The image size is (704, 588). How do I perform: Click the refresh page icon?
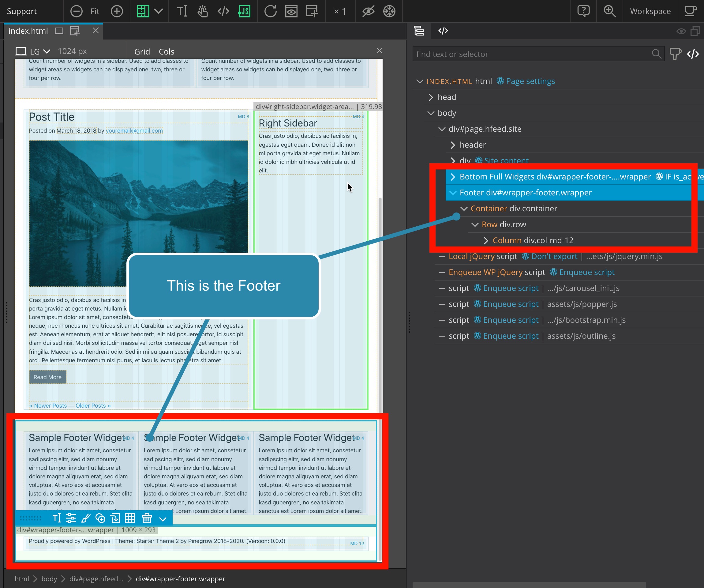[x=270, y=11]
